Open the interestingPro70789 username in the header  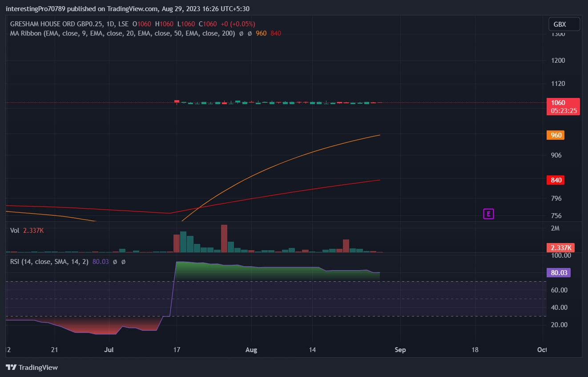[x=35, y=9]
